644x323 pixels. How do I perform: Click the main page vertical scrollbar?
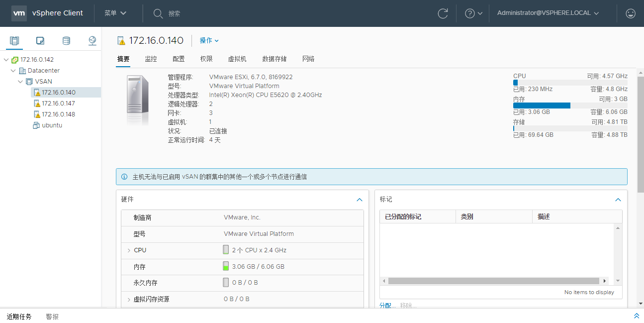641,134
